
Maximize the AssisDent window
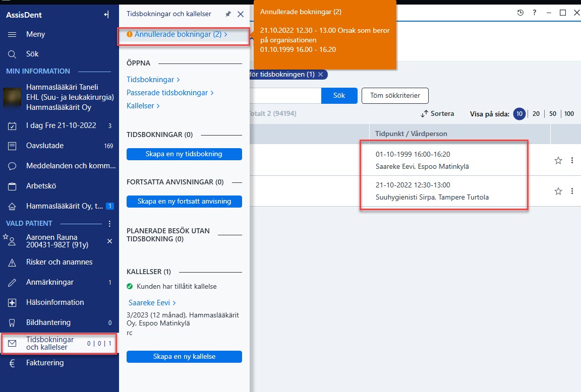point(563,13)
